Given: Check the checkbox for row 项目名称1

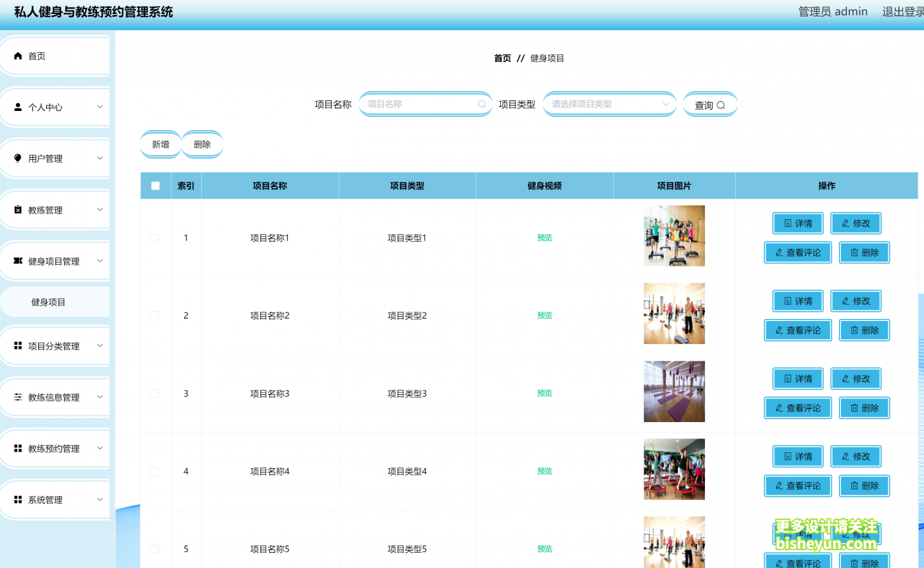Looking at the screenshot, I should [x=154, y=238].
